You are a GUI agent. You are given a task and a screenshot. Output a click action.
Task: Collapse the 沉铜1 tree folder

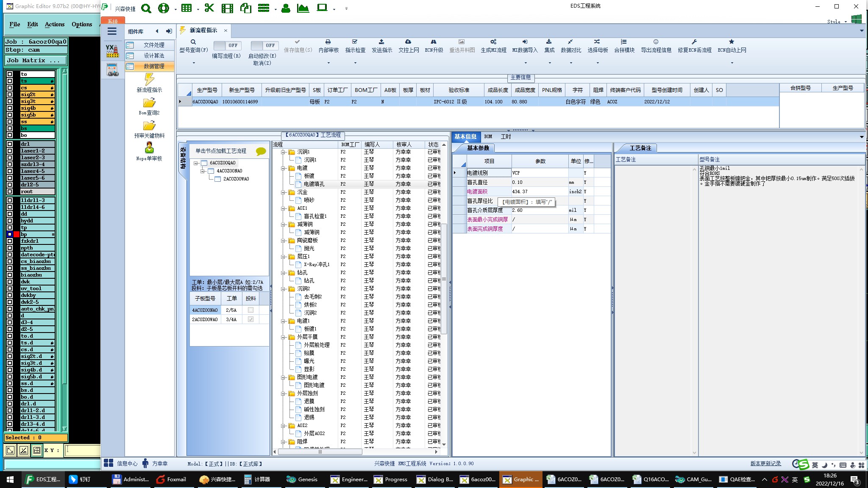(x=283, y=152)
